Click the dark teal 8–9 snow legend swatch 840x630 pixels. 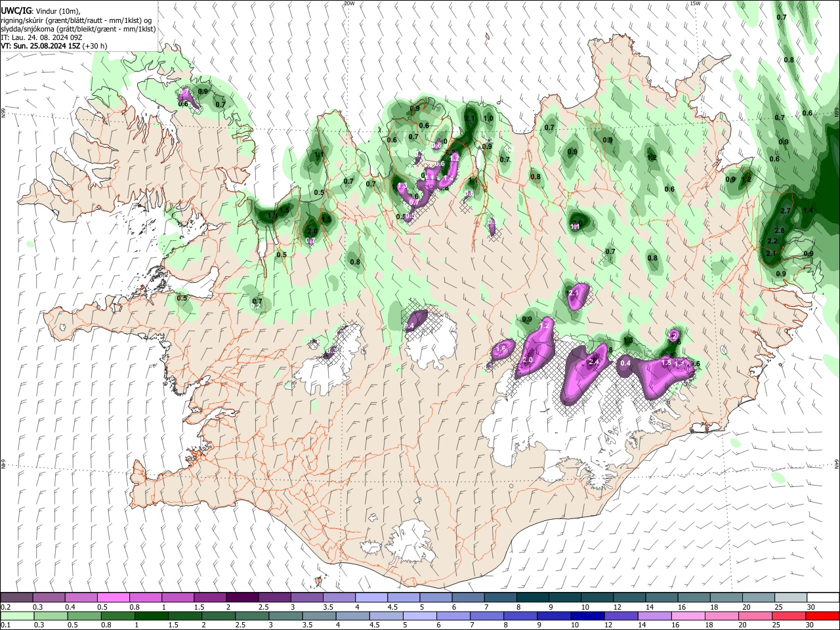tap(533, 598)
